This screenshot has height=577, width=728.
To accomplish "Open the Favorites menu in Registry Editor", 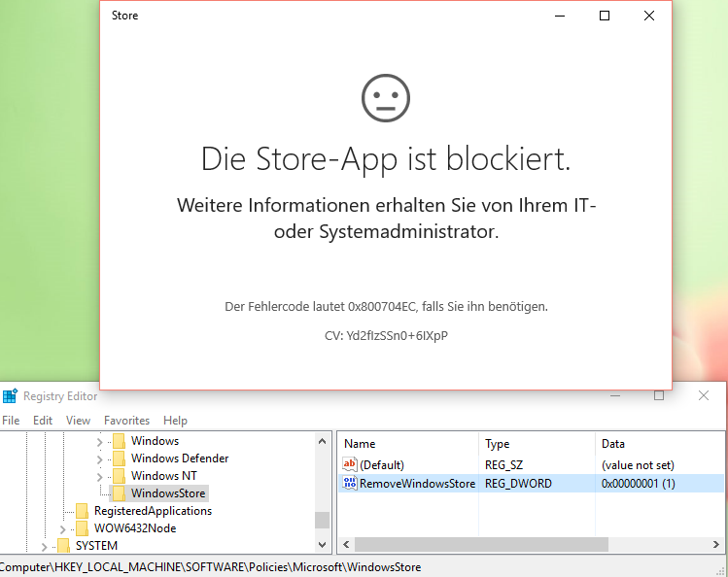I will click(x=126, y=421).
